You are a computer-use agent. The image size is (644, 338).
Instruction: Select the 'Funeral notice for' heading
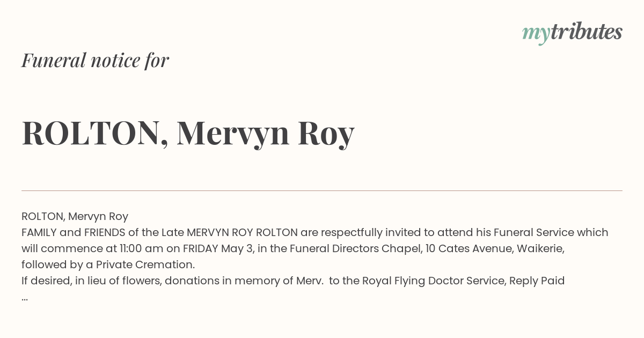[95, 60]
